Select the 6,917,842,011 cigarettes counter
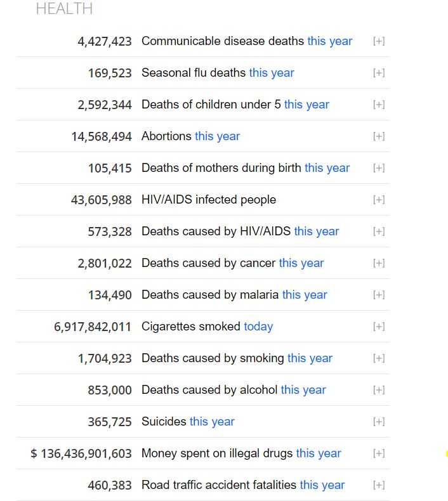The image size is (448, 501). (93, 327)
